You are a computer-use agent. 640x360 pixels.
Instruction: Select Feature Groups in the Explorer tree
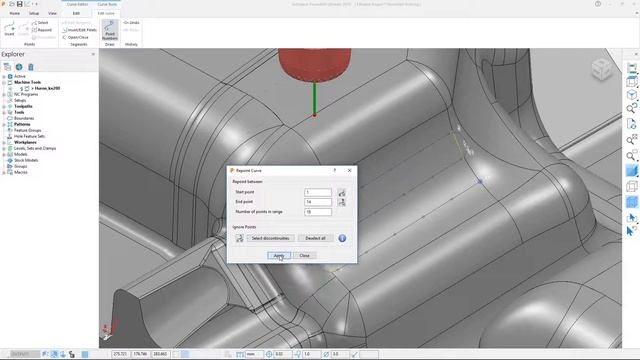point(27,130)
